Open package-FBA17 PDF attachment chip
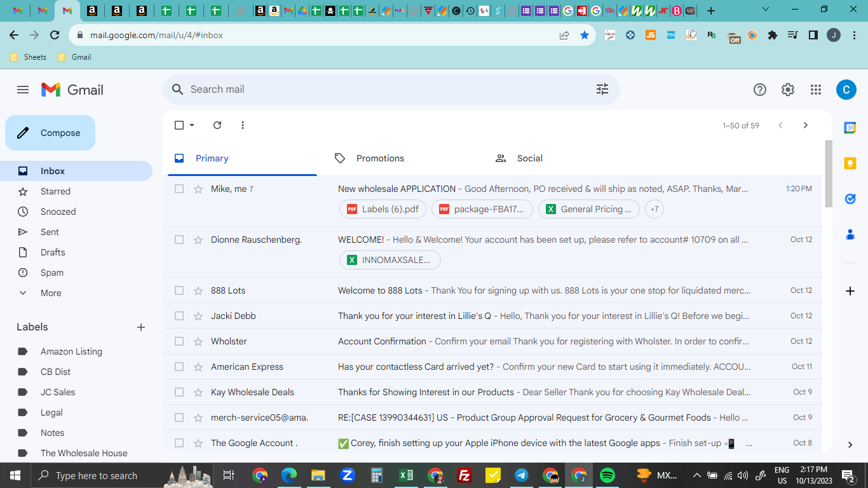The height and width of the screenshot is (488, 868). [x=482, y=209]
